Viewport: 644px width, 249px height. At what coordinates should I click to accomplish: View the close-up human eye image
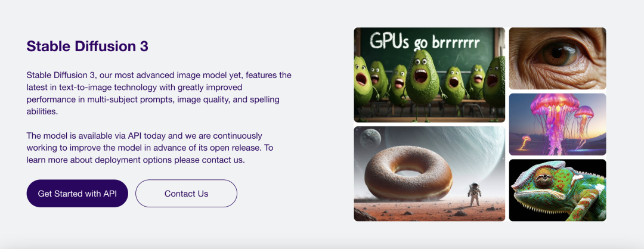tap(558, 58)
